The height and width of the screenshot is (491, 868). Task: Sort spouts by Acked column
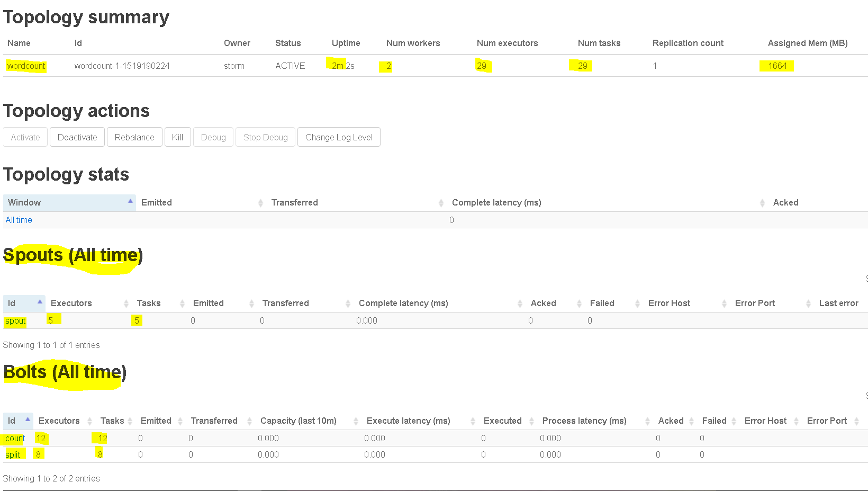555,303
